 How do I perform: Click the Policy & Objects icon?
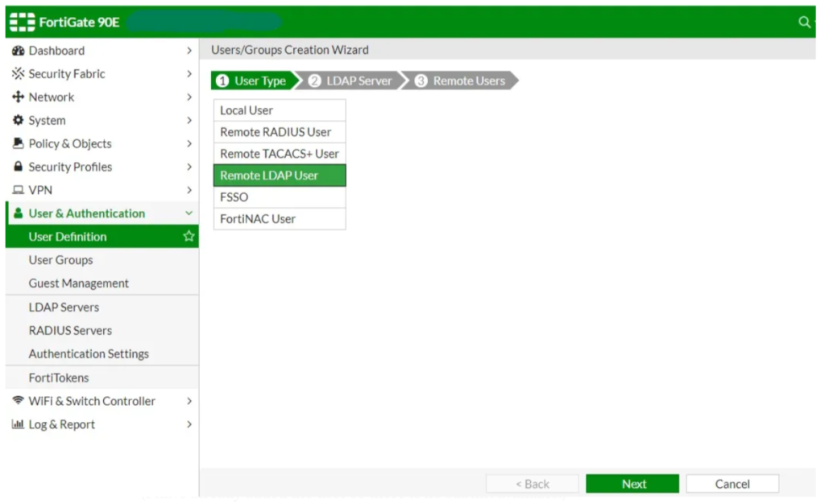pos(18,143)
